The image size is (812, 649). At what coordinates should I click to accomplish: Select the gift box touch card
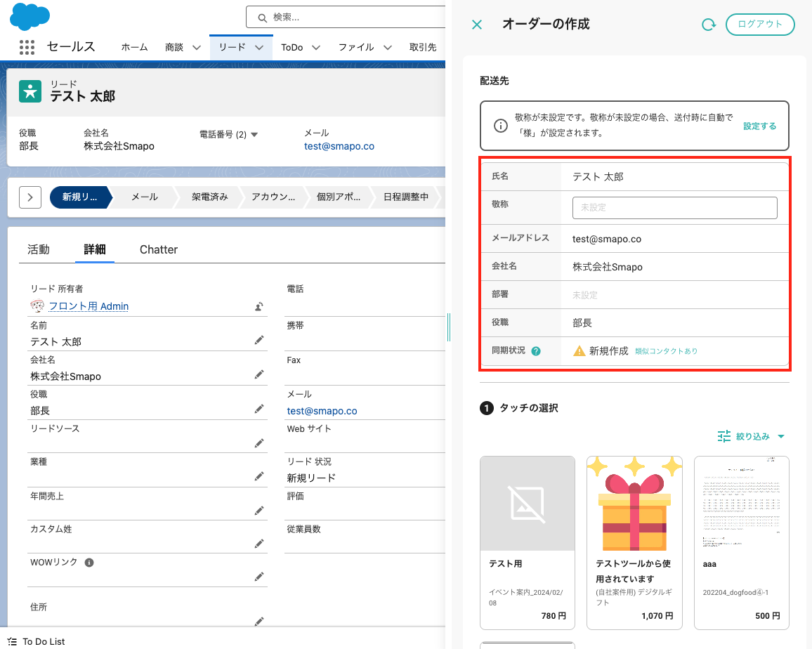tap(634, 543)
